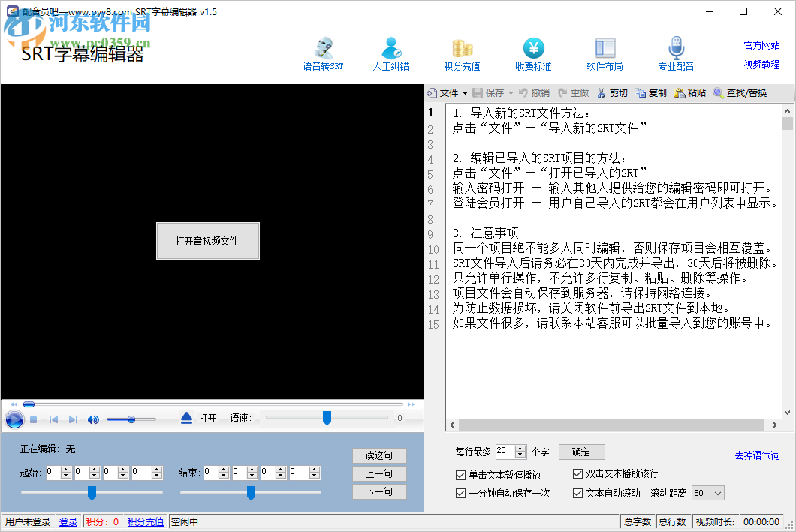
Task: Paste with the 粘贴 toolbar item
Action: coord(689,92)
